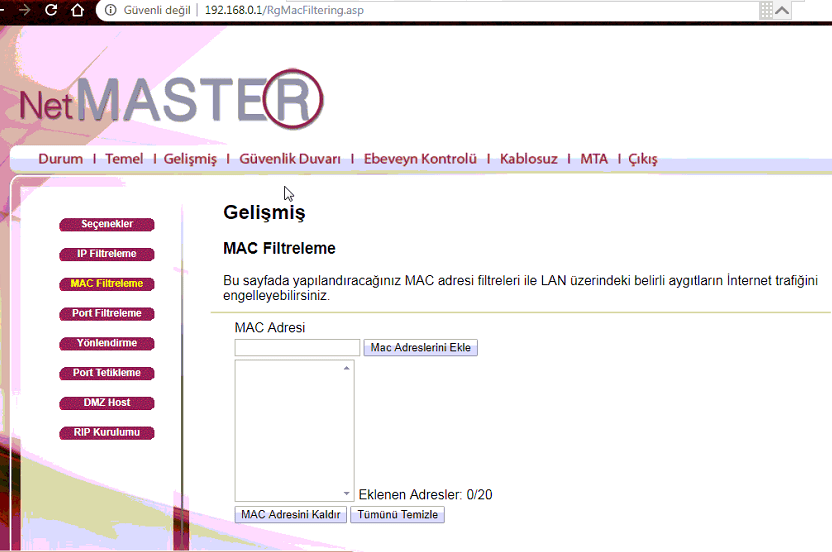The width and height of the screenshot is (832, 552).
Task: Open the Güvenlik Duvarı menu
Action: (290, 159)
